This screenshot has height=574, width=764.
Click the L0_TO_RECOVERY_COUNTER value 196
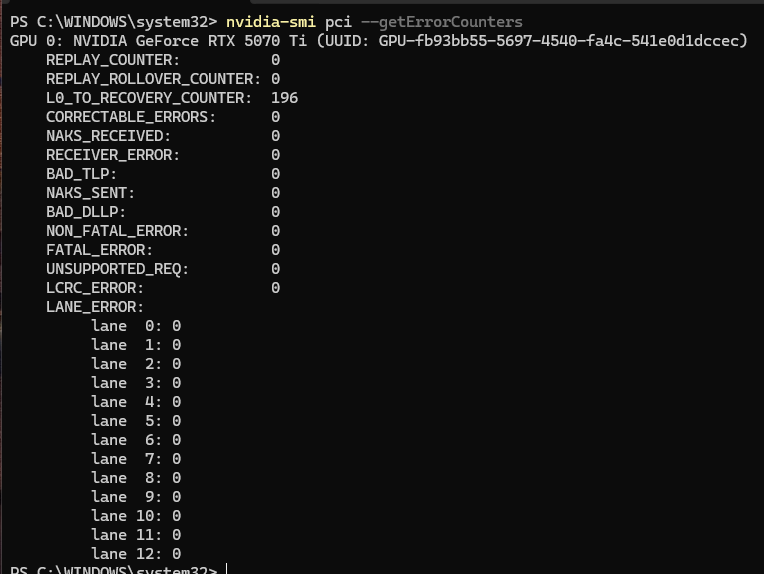click(x=284, y=98)
